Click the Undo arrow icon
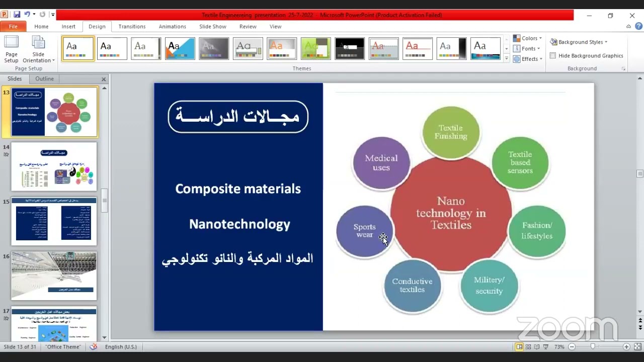Image resolution: width=644 pixels, height=362 pixels. [27, 15]
